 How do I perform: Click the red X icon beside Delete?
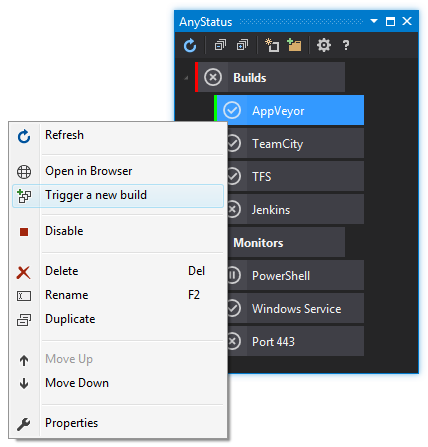(24, 272)
